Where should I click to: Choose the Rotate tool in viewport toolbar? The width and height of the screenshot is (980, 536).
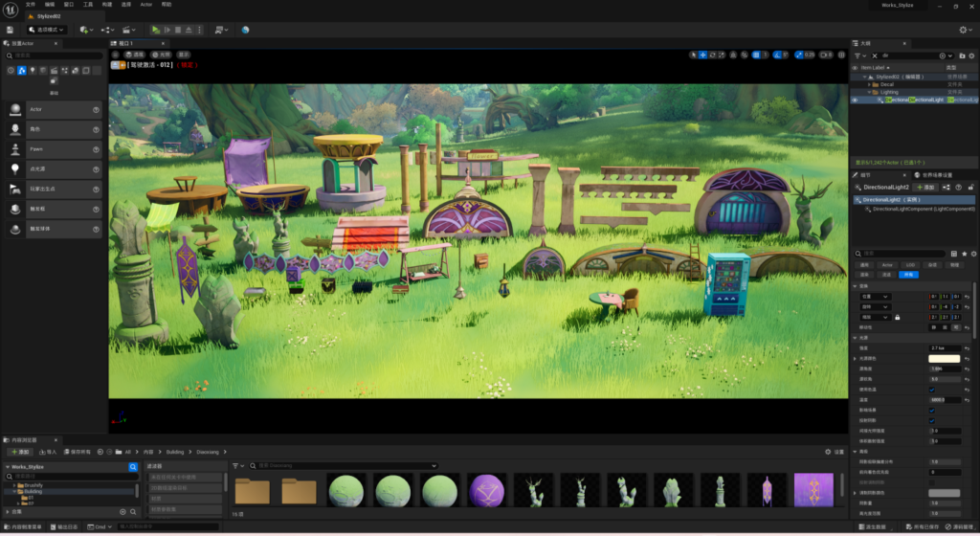pos(712,55)
